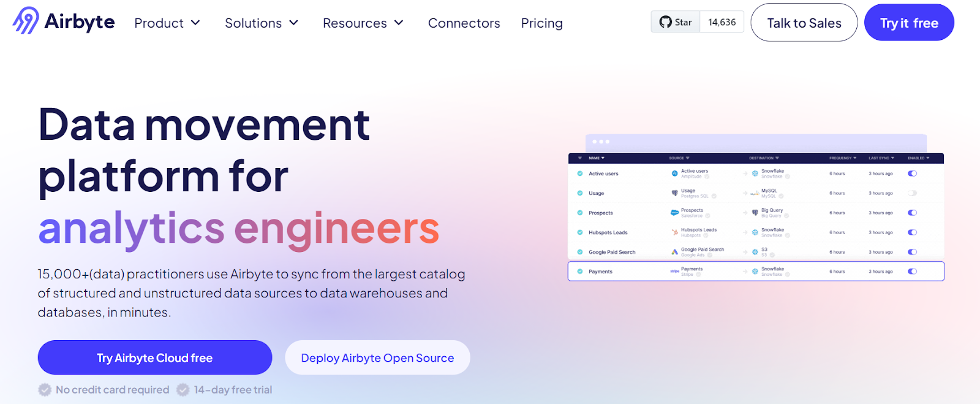
Task: Click the Airbyte logo icon
Action: tap(26, 20)
